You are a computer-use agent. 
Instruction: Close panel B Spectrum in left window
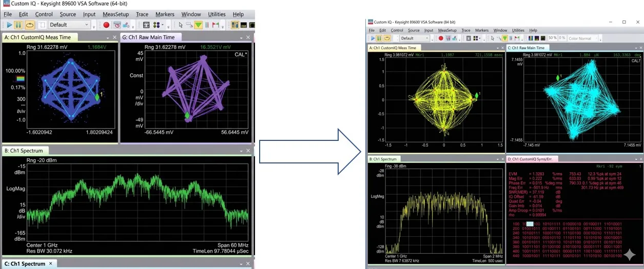248,151
